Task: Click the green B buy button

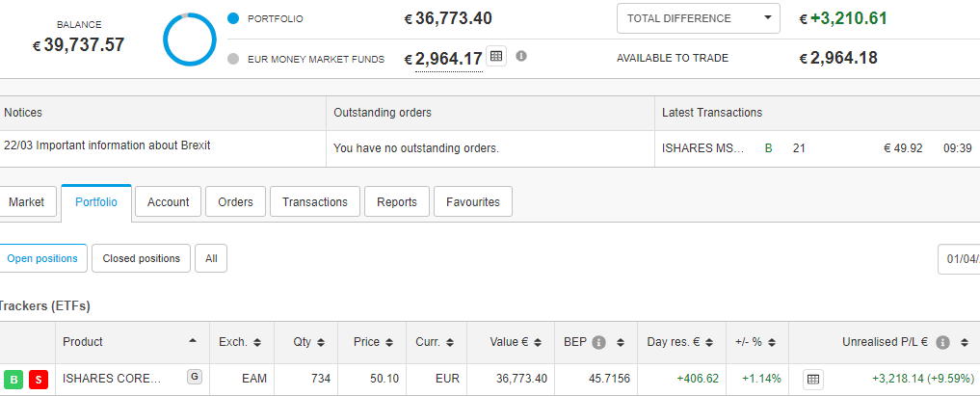Action: tap(13, 379)
